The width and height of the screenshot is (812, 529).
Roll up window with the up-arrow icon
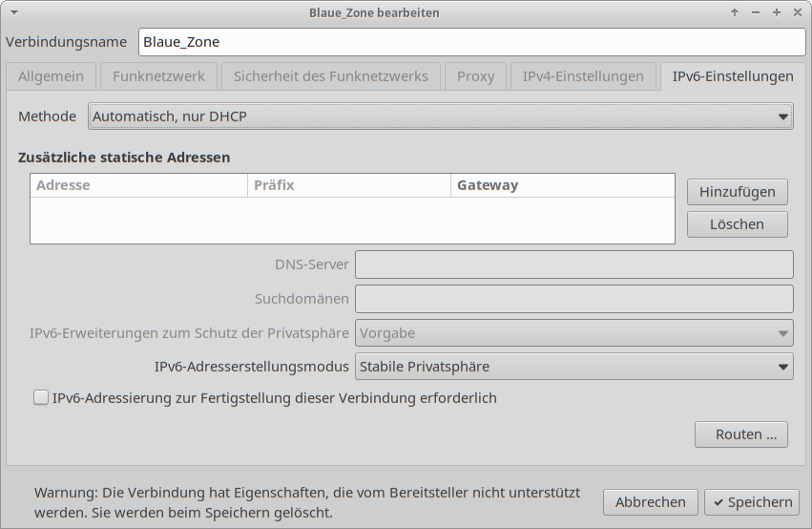(x=735, y=12)
